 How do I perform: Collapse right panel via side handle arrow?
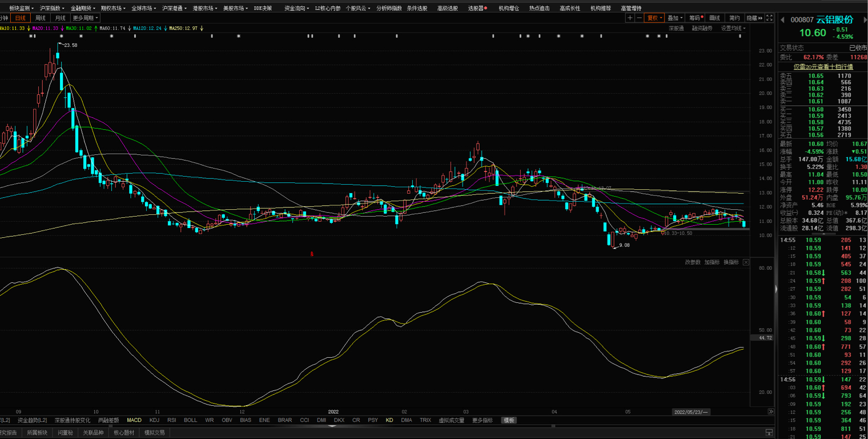776,290
